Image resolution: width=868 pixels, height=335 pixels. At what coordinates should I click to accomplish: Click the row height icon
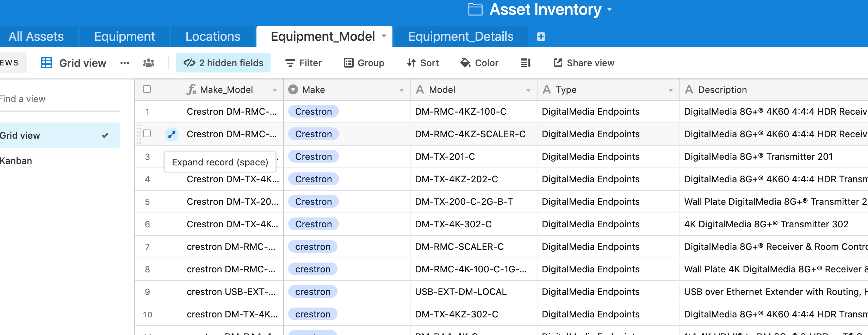(526, 63)
